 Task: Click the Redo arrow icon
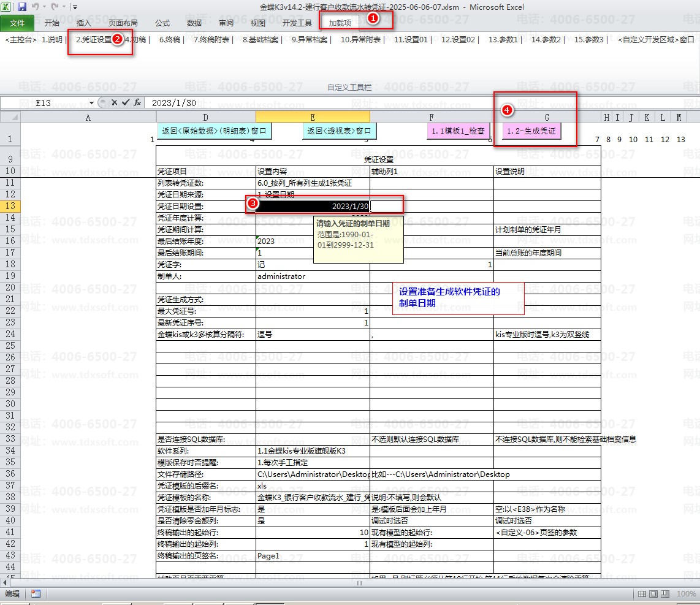pos(55,7)
